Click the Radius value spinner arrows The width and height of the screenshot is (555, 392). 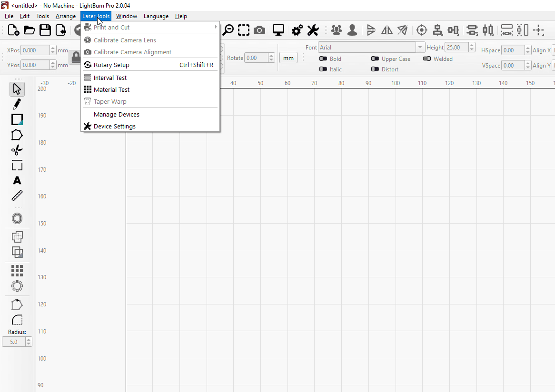pyautogui.click(x=29, y=342)
